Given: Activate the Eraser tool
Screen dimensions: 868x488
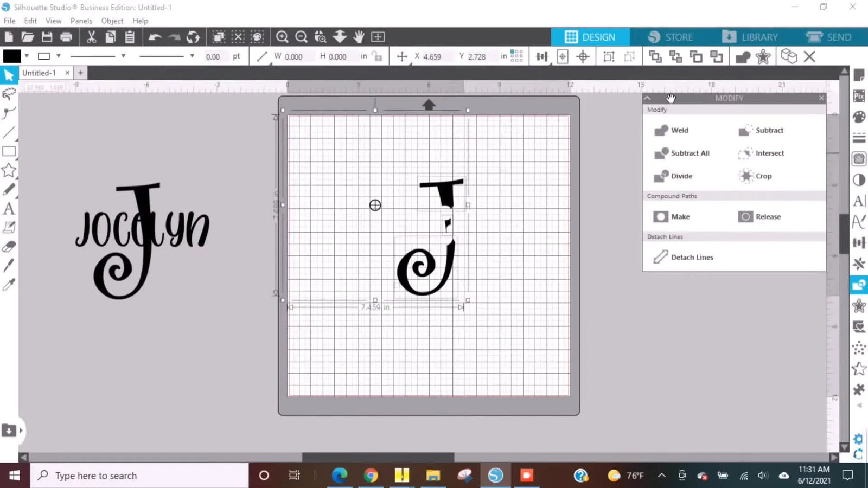Looking at the screenshot, I should click(x=9, y=247).
